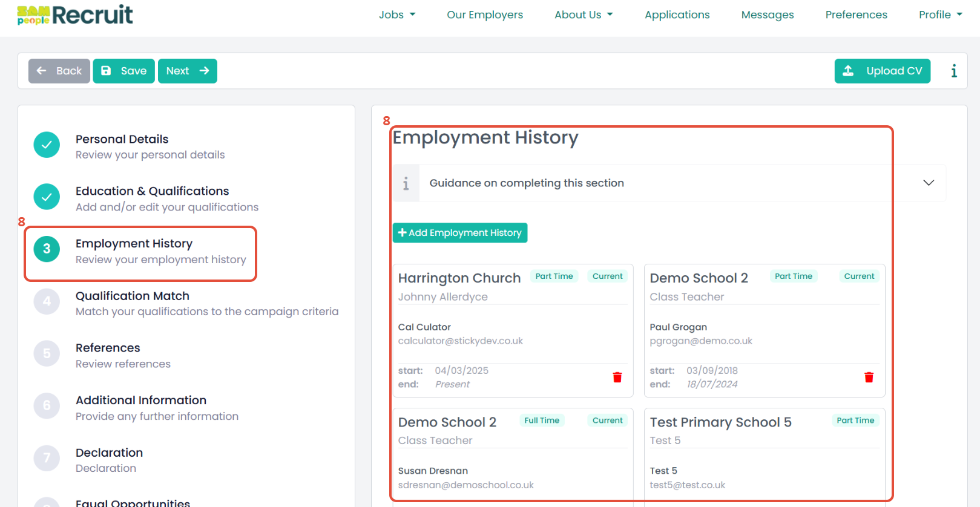Click Add Employment History button

[460, 233]
